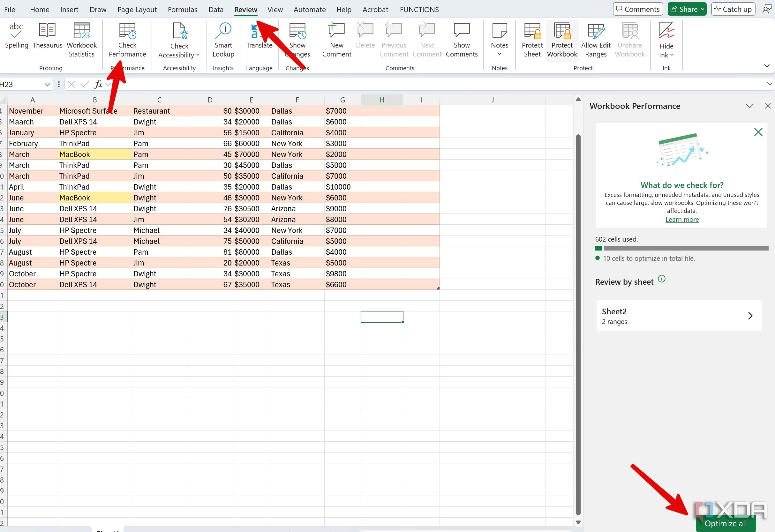Click the Learn more link
Viewport: 775px width, 532px height.
(681, 220)
